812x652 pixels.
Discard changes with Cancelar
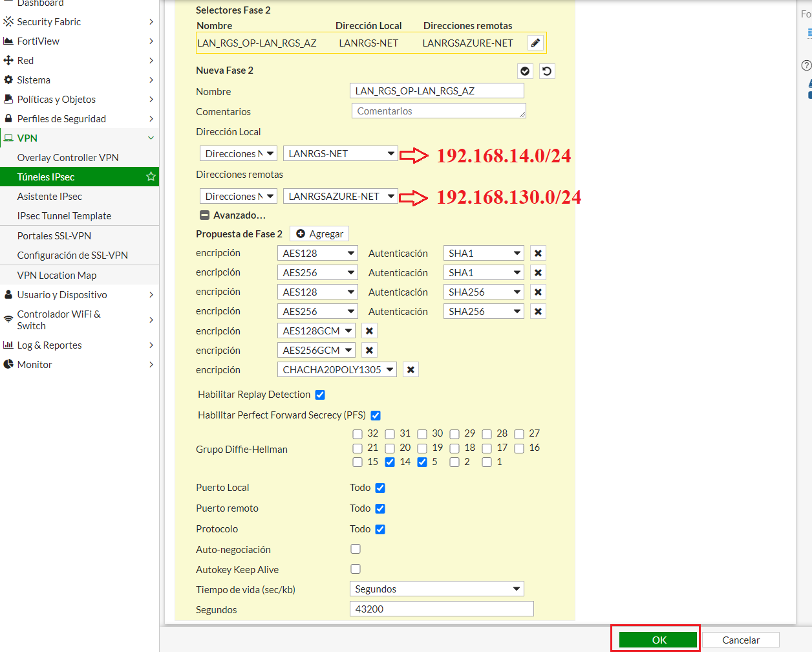[741, 640]
